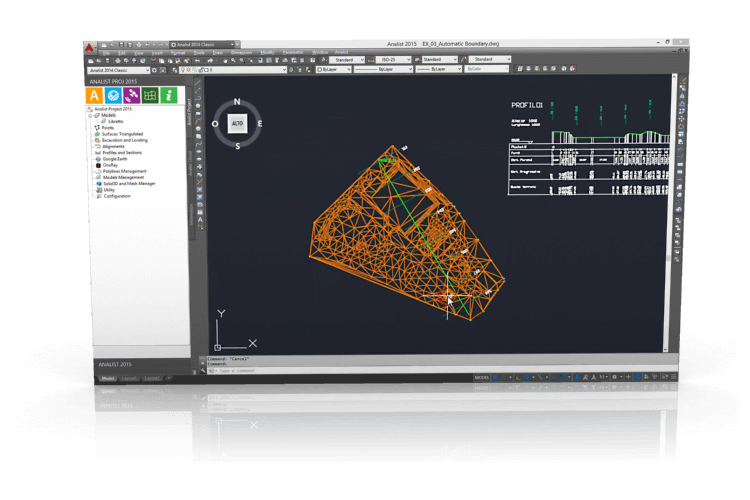Viewport: 750px width, 500px height.
Task: Click the green info 'i' panel icon
Action: tap(169, 95)
